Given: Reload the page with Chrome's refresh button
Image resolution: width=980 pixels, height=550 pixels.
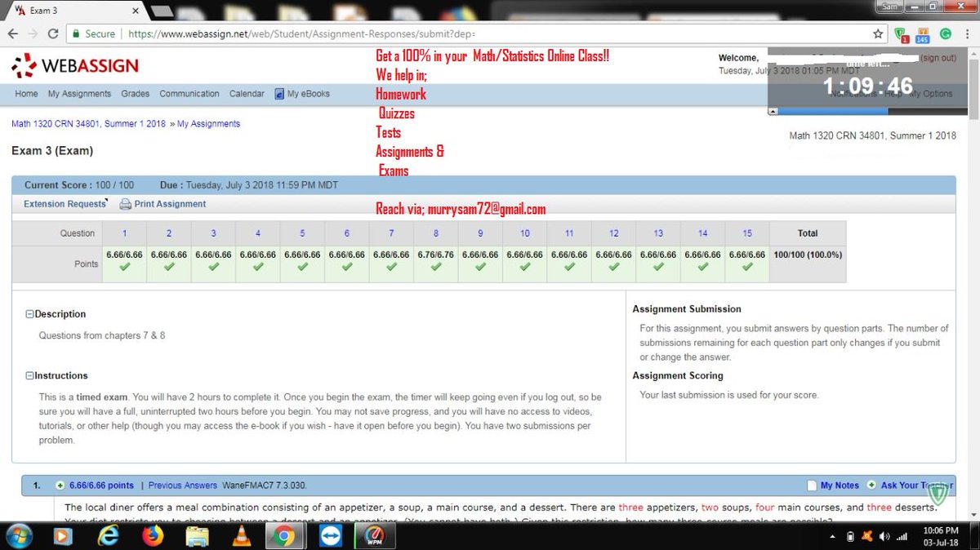Looking at the screenshot, I should coord(53,33).
